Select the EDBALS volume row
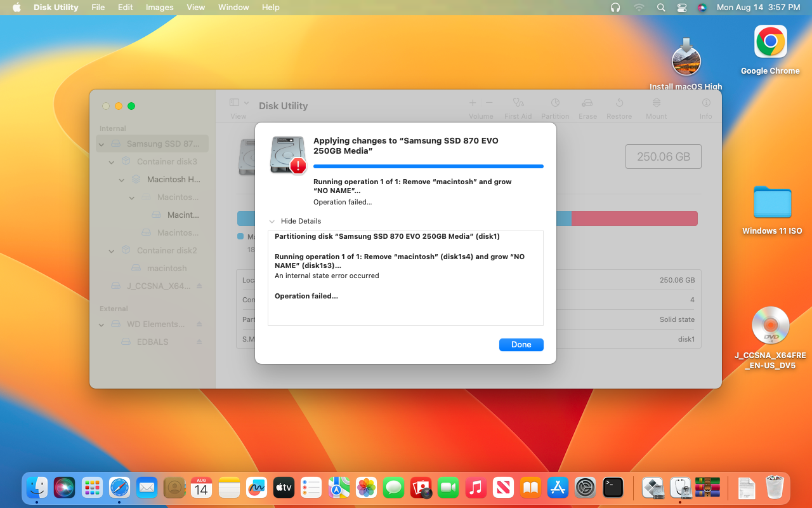The height and width of the screenshot is (508, 812). [152, 342]
